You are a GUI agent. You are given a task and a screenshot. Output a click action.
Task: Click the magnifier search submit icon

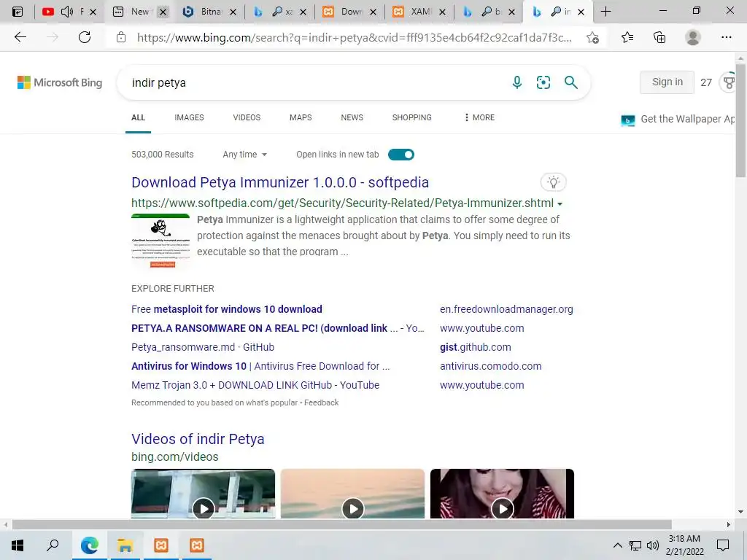(570, 82)
